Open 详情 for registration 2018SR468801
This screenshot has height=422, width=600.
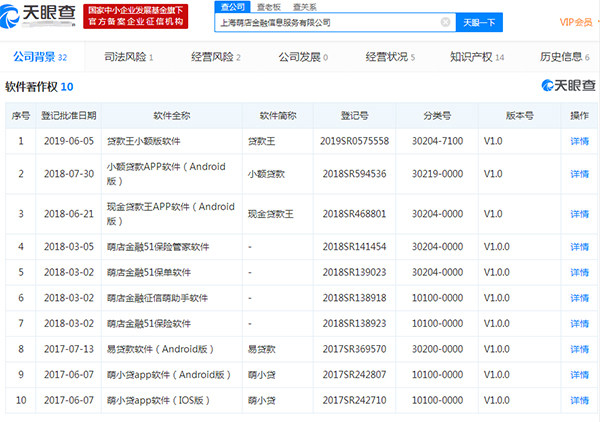click(579, 214)
